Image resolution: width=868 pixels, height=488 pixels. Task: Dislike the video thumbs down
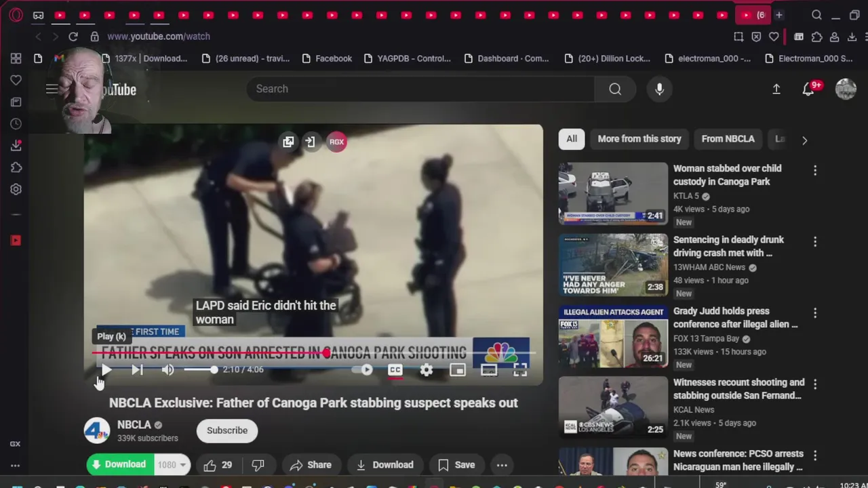click(258, 465)
